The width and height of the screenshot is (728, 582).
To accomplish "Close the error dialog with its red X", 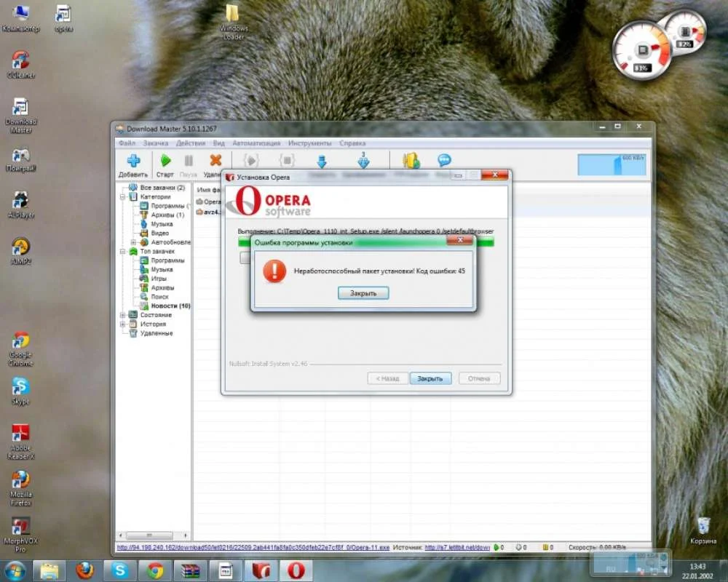I will click(459, 240).
